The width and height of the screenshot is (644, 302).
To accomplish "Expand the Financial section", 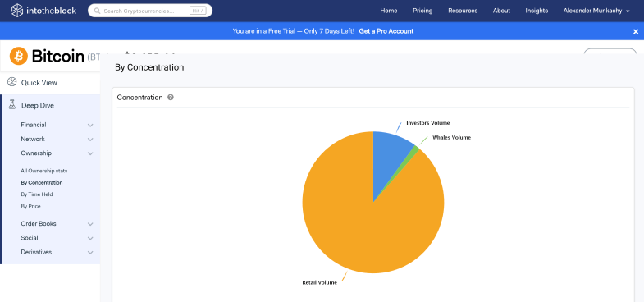I will [x=57, y=125].
